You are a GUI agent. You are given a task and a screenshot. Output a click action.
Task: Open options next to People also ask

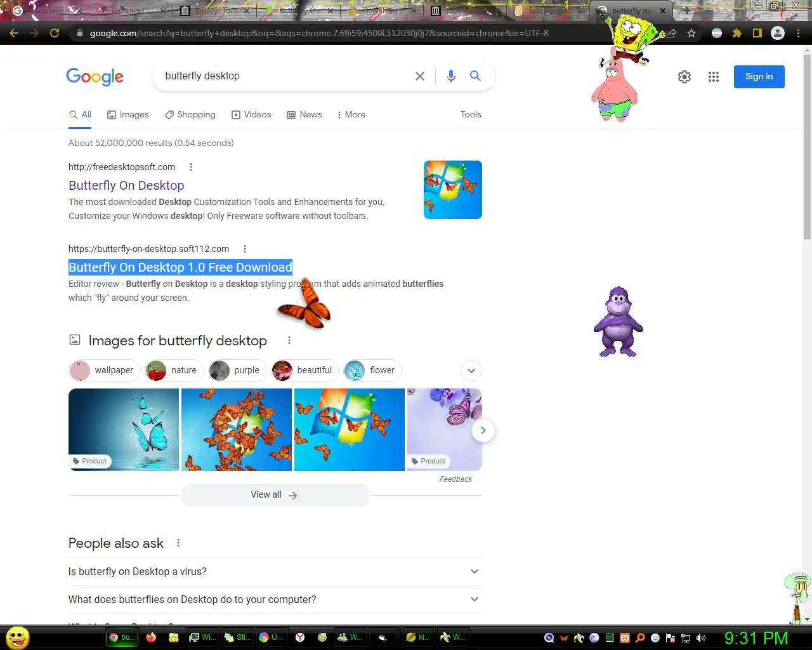[x=178, y=543]
